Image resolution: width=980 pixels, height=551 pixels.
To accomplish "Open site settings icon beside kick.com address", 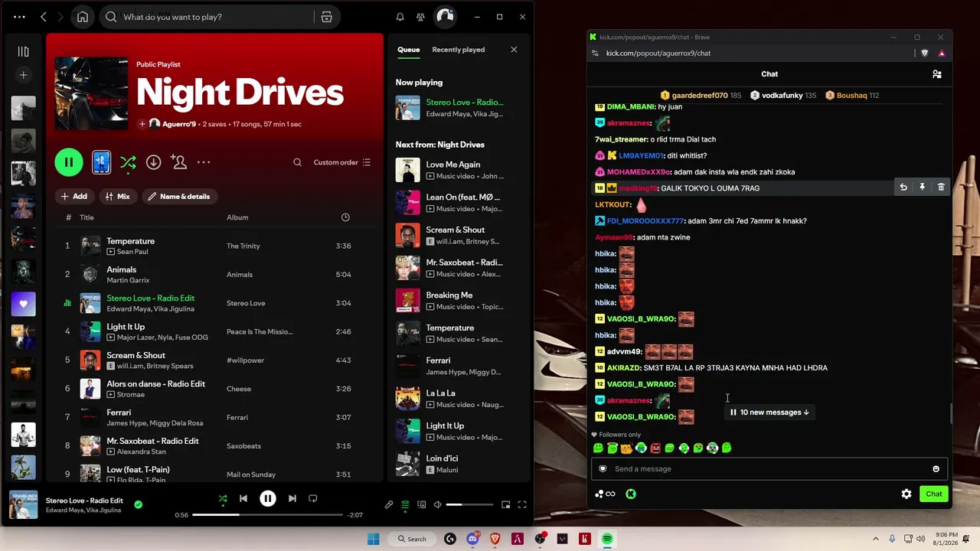I will pyautogui.click(x=595, y=53).
